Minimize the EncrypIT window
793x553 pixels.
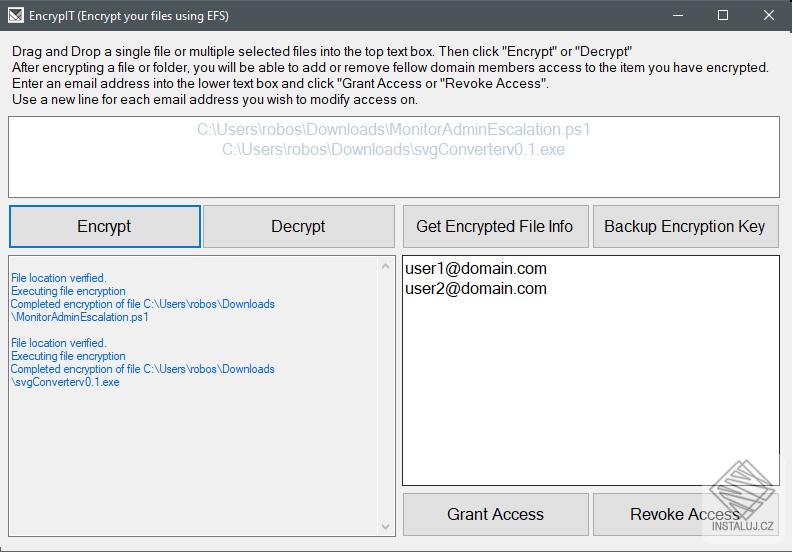click(678, 15)
